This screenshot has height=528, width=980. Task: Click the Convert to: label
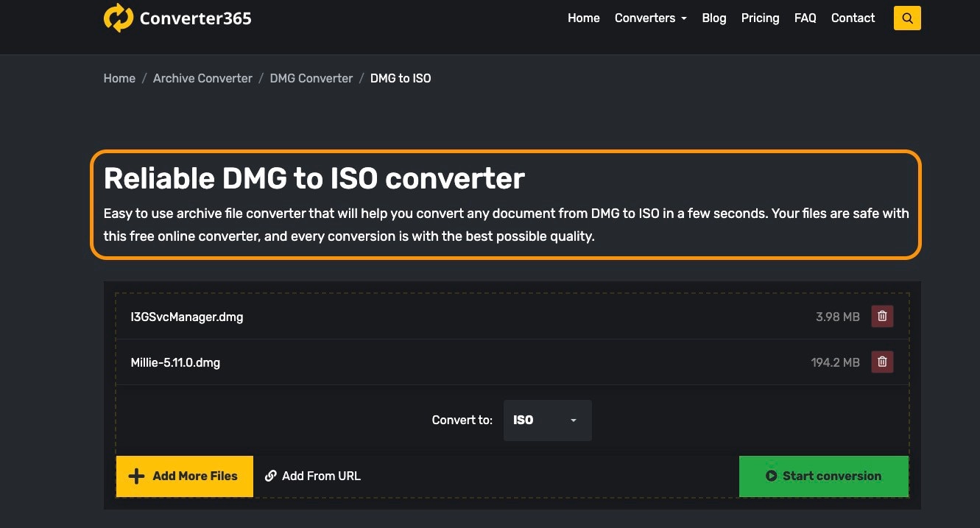click(462, 420)
